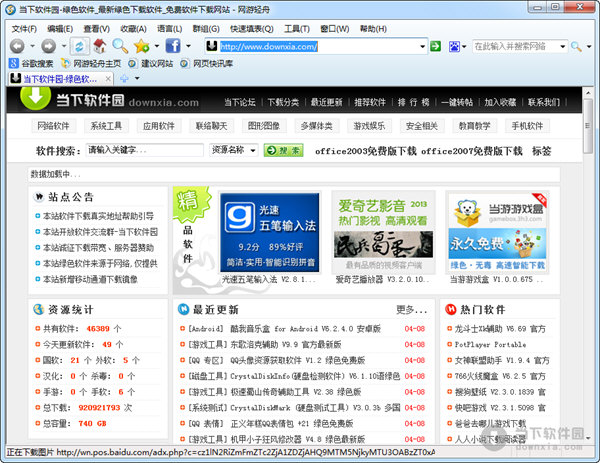Open the 龙斗士Xk辅助 hot software entry
The height and width of the screenshot is (463, 600).
pos(500,329)
